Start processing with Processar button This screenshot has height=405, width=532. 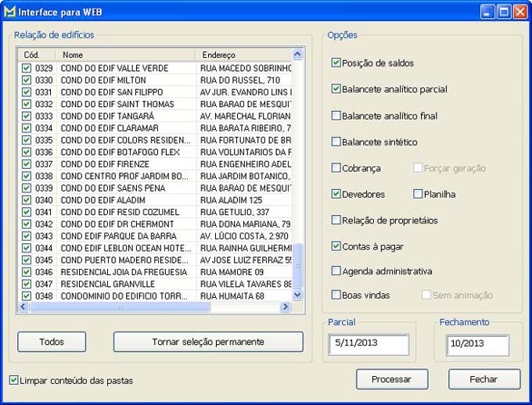(x=391, y=379)
